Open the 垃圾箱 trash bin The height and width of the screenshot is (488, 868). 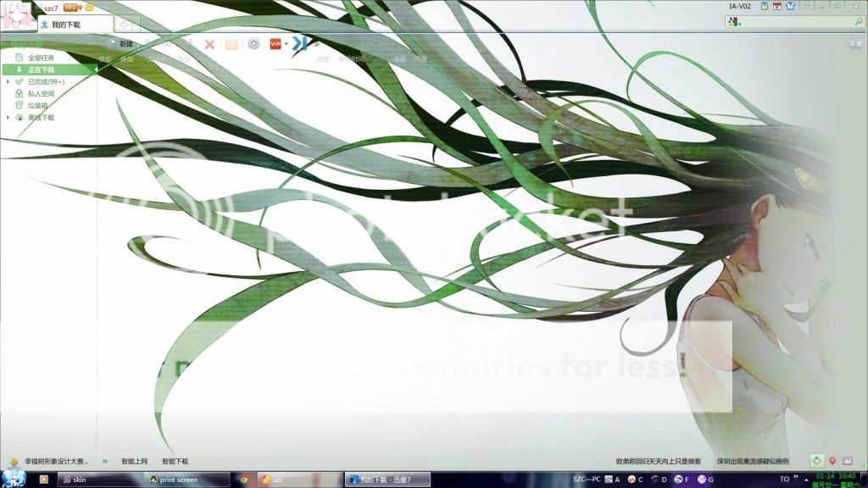point(38,105)
